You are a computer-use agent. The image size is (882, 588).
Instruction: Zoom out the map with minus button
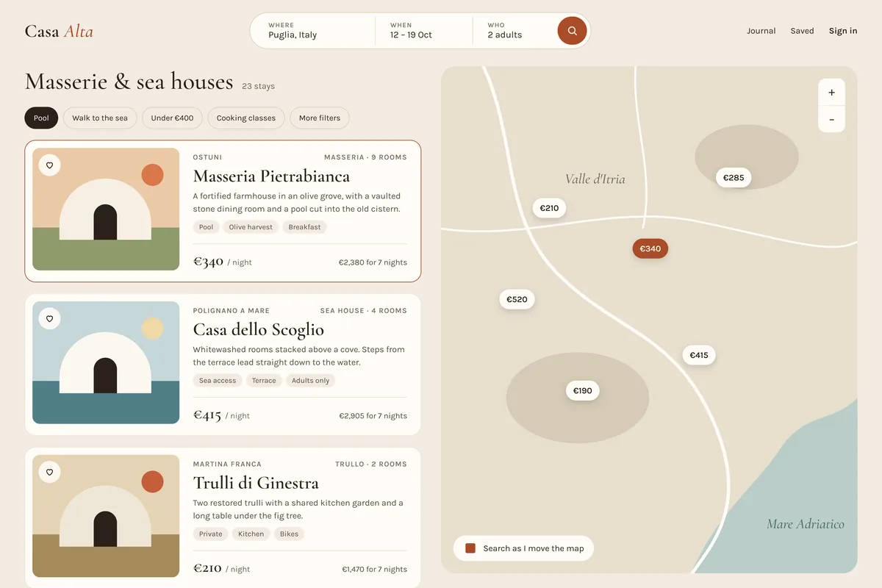[x=831, y=119]
